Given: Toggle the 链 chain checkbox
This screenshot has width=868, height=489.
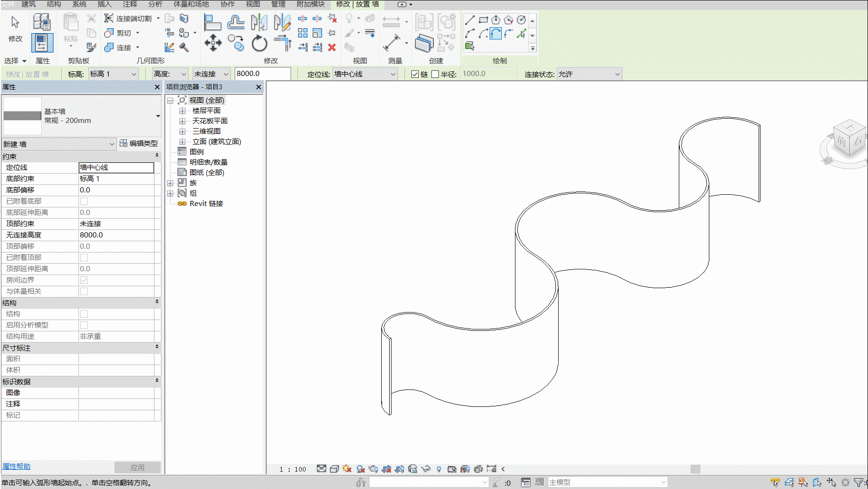Looking at the screenshot, I should click(x=415, y=74).
